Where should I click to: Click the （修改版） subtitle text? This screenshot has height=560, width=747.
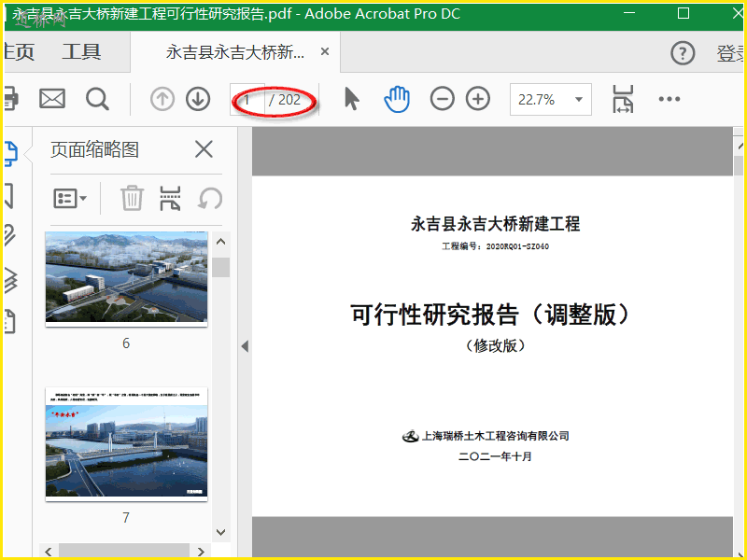coord(496,345)
